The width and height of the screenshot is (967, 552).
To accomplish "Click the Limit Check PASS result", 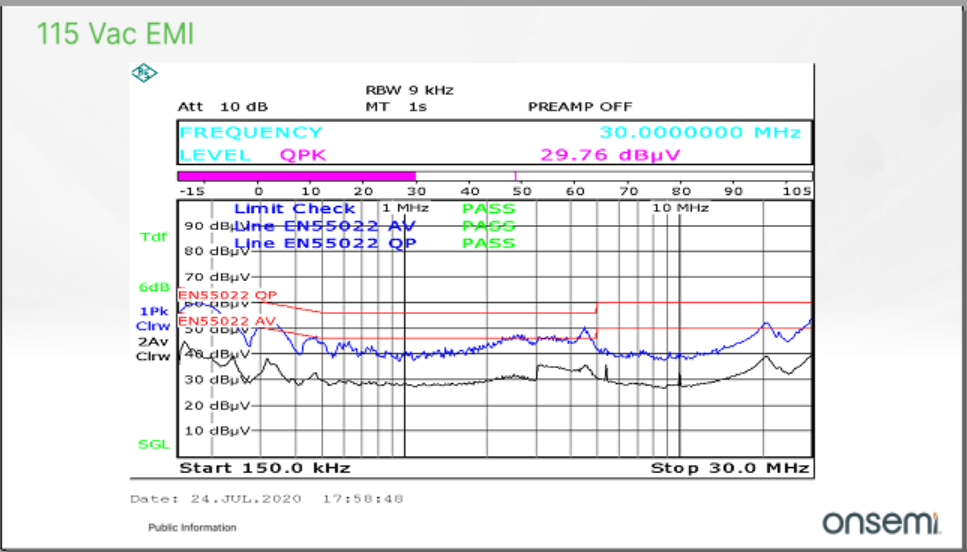I will pos(488,209).
